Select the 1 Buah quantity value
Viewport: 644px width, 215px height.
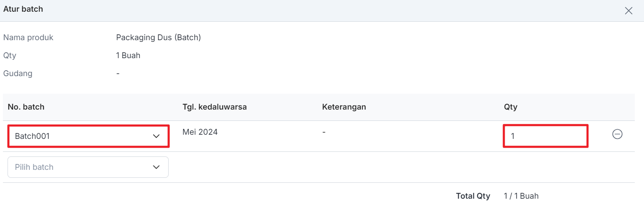128,55
